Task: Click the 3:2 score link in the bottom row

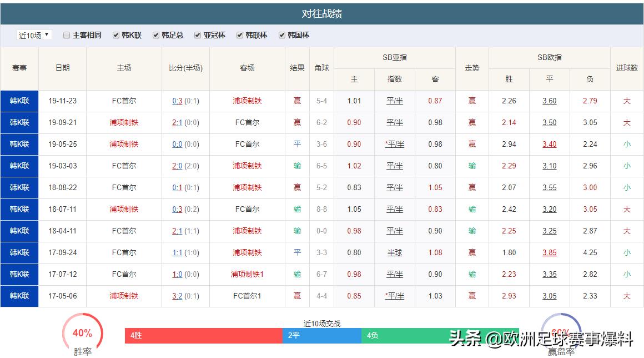Action: click(x=178, y=296)
